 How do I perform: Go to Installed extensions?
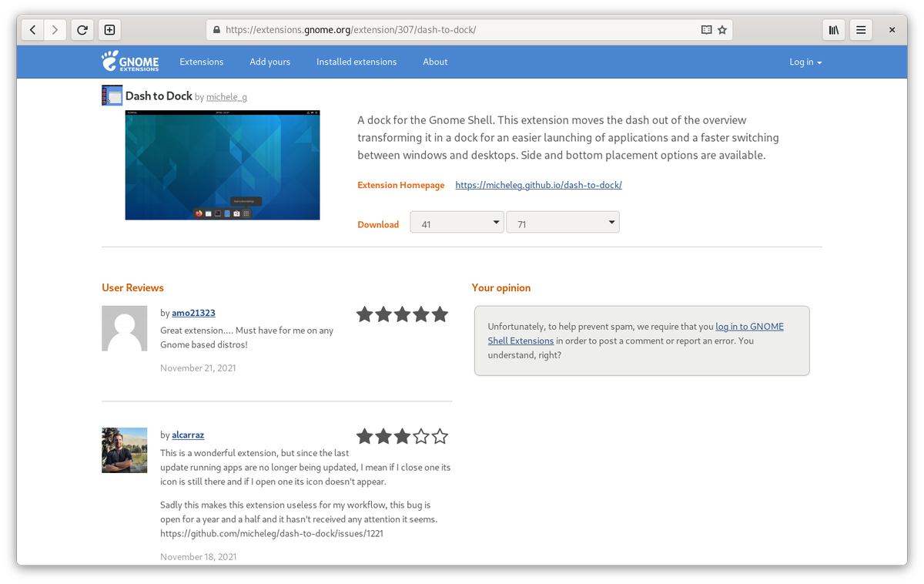[x=357, y=62]
